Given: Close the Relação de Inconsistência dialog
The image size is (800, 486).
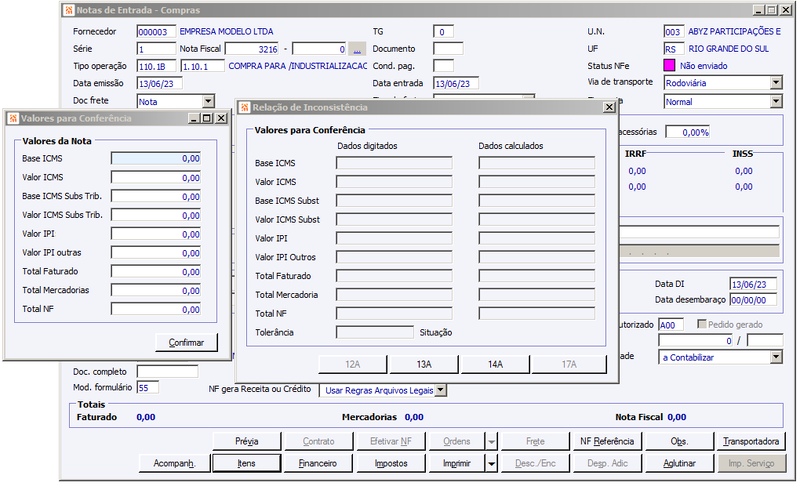Looking at the screenshot, I should pyautogui.click(x=609, y=108).
